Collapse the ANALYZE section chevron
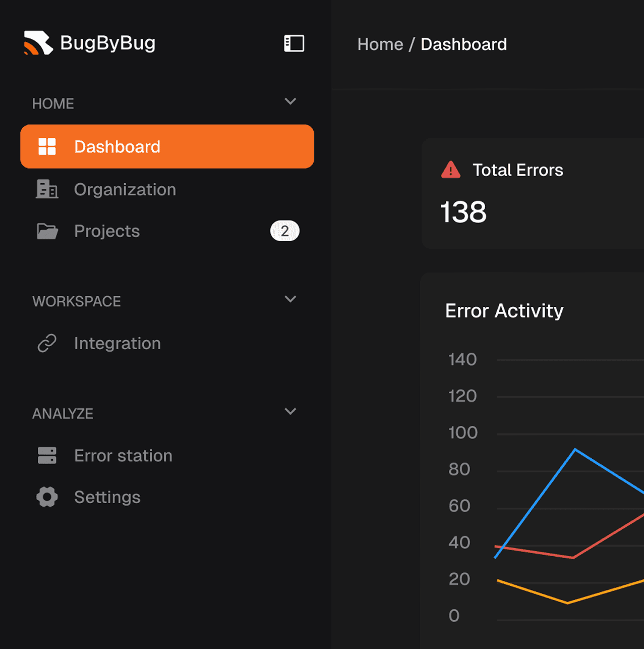The width and height of the screenshot is (644, 649). click(290, 411)
